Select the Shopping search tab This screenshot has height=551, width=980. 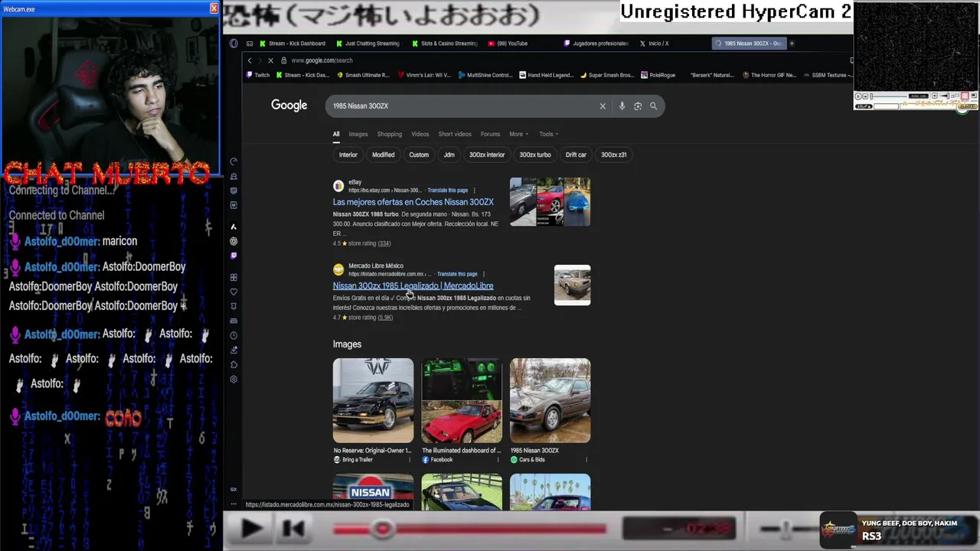pos(389,134)
